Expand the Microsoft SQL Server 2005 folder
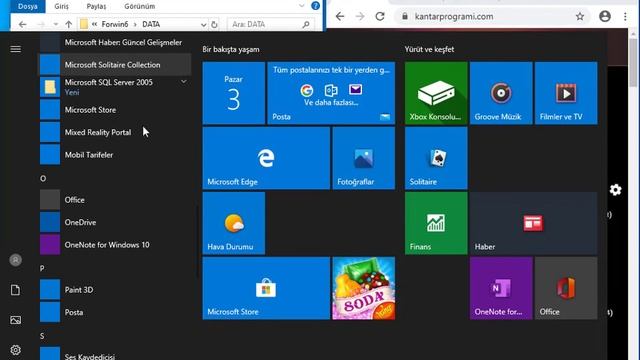 184,82
